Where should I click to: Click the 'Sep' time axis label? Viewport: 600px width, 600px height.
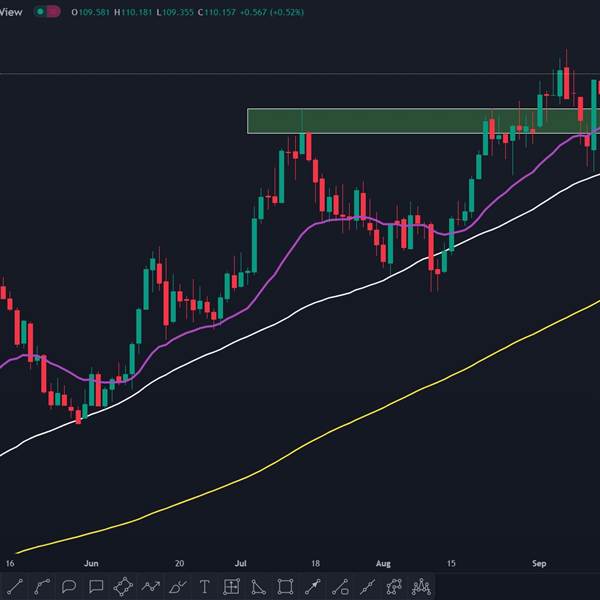pos(539,563)
